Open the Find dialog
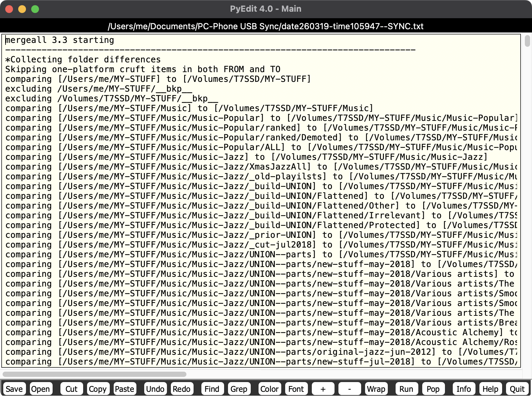Image resolution: width=532 pixels, height=397 pixels. [212, 389]
